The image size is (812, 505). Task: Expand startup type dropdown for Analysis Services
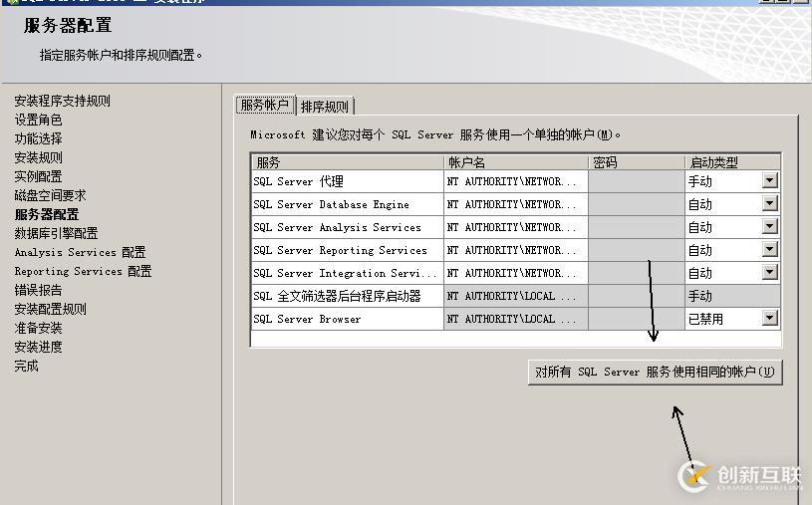[770, 226]
